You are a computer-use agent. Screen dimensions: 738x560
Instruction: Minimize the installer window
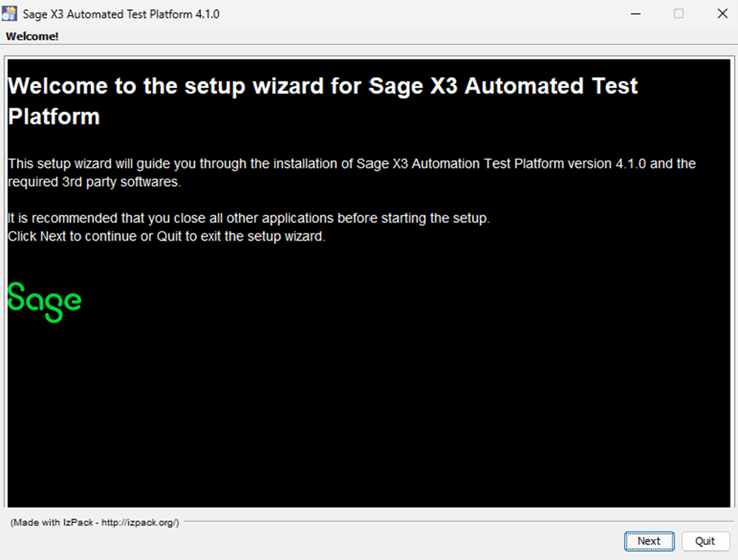point(635,14)
